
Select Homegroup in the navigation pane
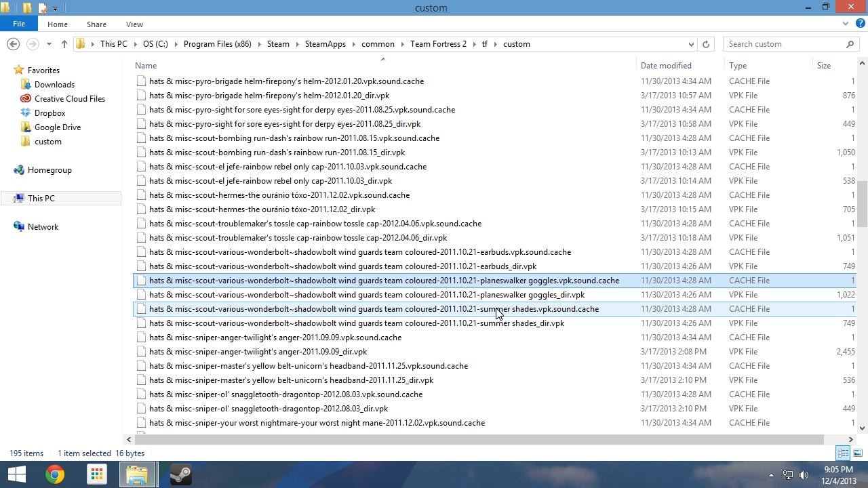pyautogui.click(x=50, y=170)
